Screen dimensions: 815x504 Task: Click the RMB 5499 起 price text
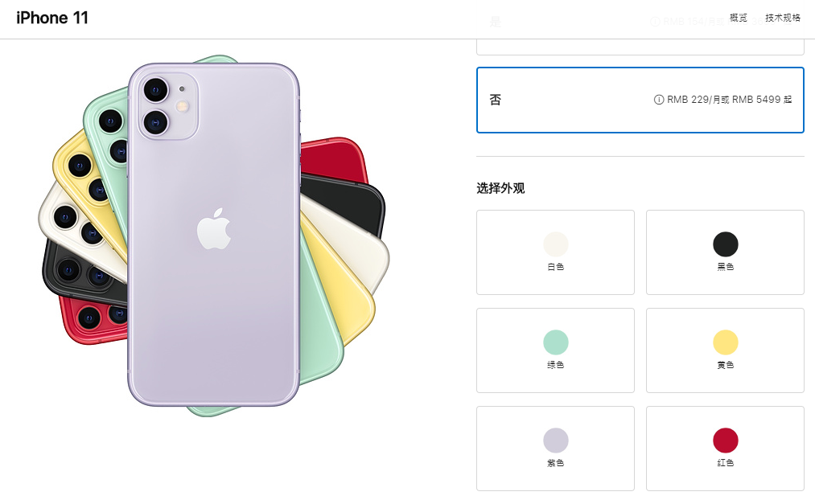[762, 100]
